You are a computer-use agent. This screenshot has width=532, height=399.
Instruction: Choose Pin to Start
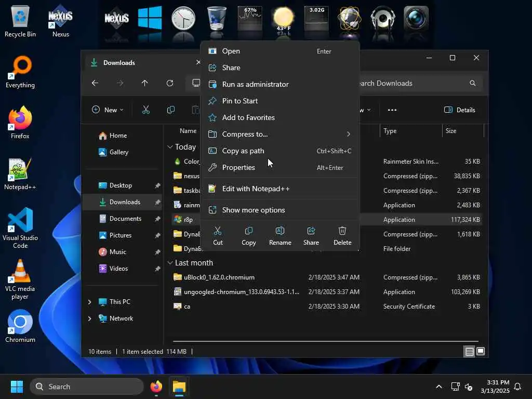coord(280,101)
